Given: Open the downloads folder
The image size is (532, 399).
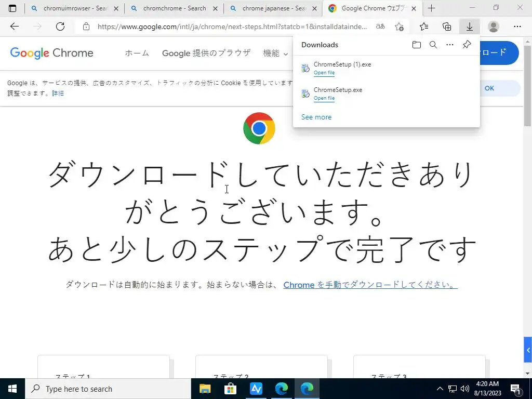Looking at the screenshot, I should [x=417, y=45].
